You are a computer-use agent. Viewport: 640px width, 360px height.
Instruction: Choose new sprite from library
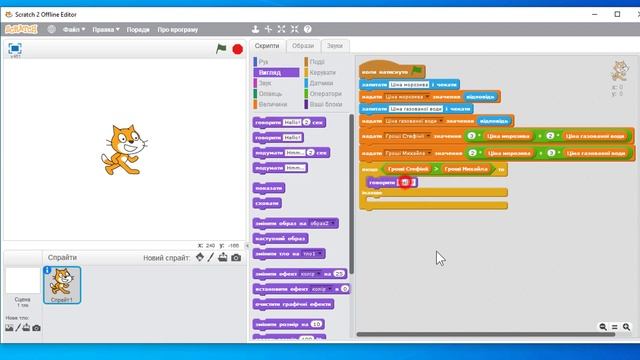[x=200, y=257]
